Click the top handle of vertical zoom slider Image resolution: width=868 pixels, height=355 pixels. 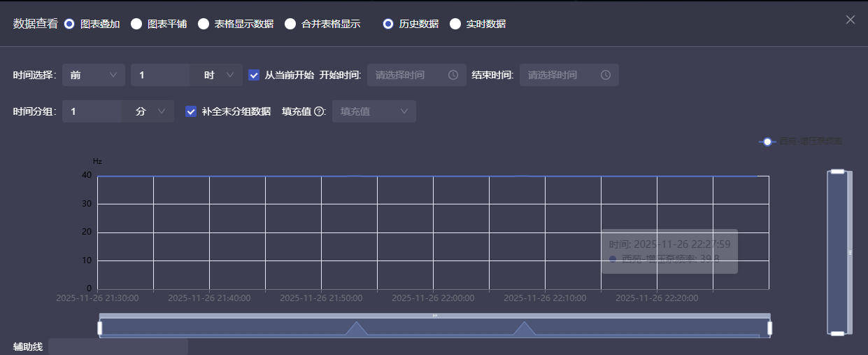pos(837,171)
